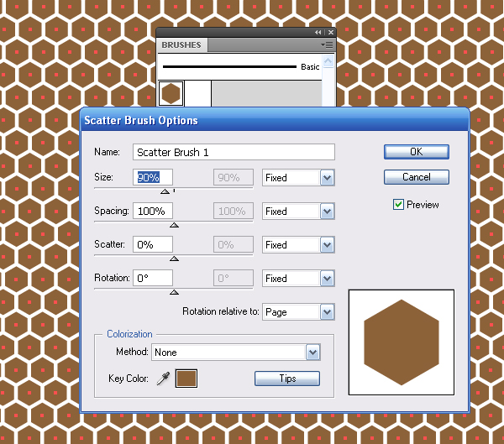504x444 pixels.
Task: Open the Rotation relative to Page dropdown
Action: point(298,312)
